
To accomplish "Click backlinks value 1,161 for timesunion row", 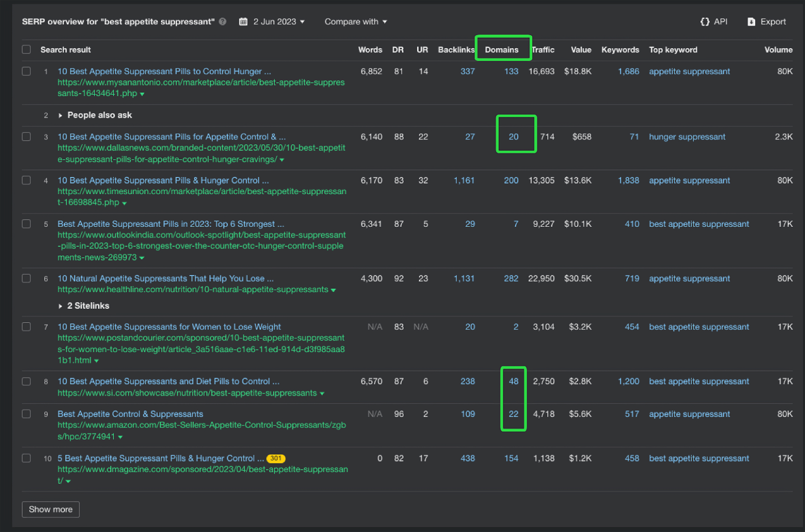I will (464, 181).
